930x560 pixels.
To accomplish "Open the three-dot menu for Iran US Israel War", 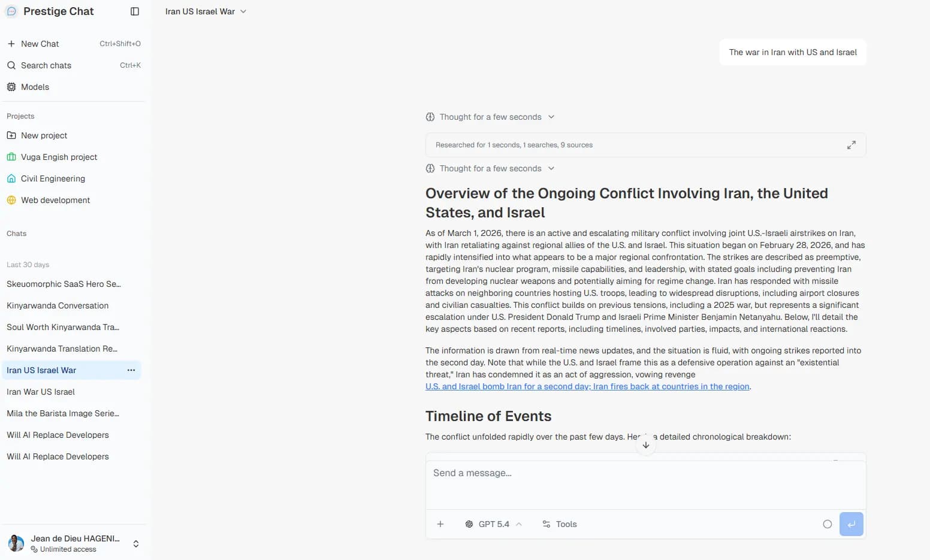I will click(x=131, y=370).
